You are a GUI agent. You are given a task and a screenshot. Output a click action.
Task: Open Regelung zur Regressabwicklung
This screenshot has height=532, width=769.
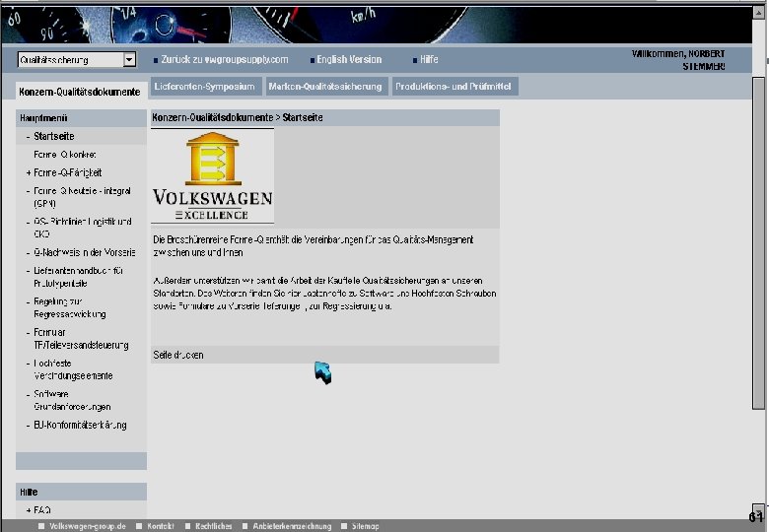(70, 307)
